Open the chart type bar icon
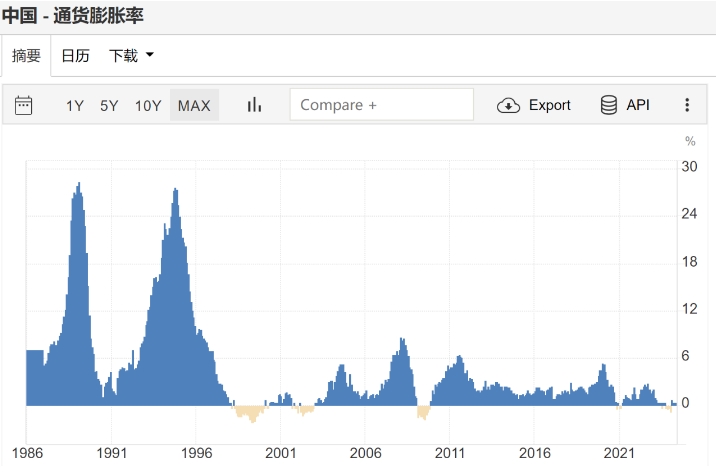Image resolution: width=716 pixels, height=476 pixels. [x=254, y=105]
